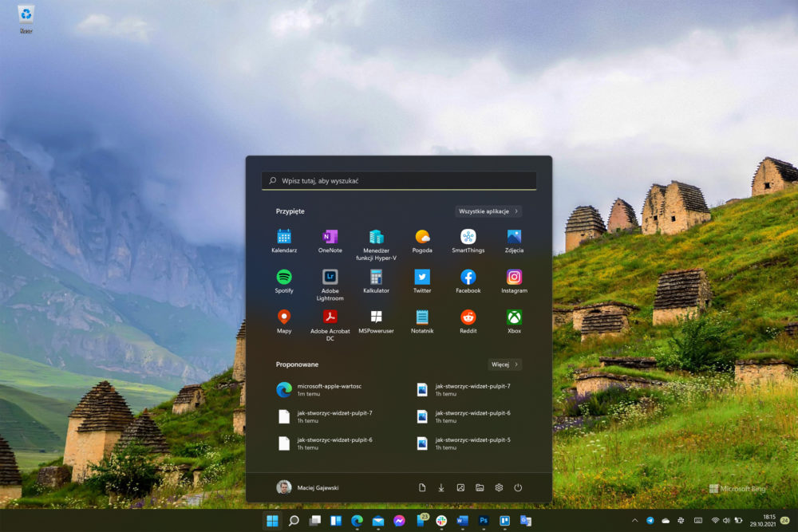798x532 pixels.
Task: Open the Notatnik app
Action: (x=422, y=321)
